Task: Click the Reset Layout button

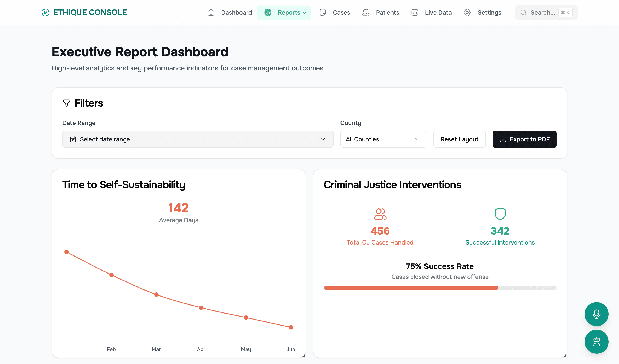Action: (459, 139)
